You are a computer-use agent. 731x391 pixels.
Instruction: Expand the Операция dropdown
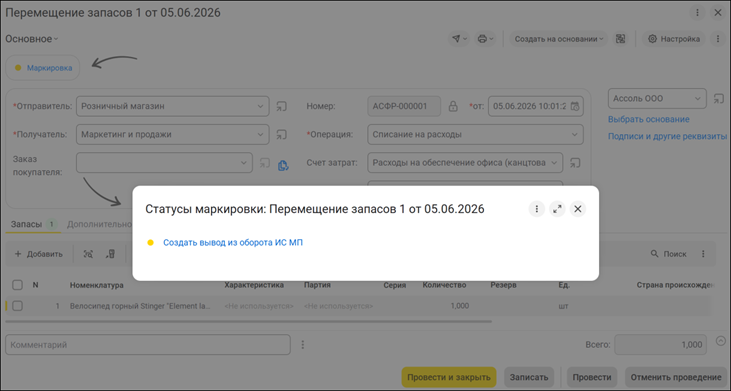[x=574, y=135]
